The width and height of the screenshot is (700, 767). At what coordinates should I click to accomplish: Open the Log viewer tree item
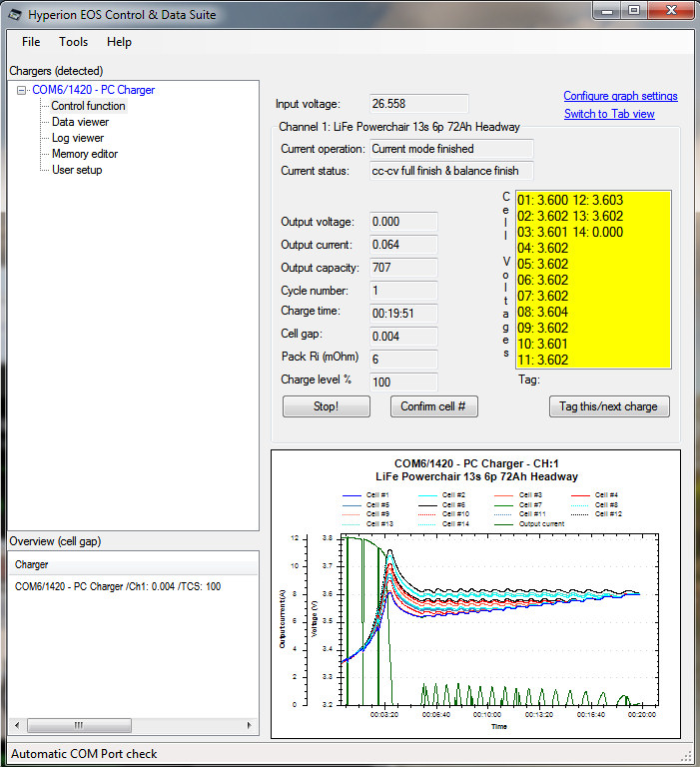(x=78, y=138)
